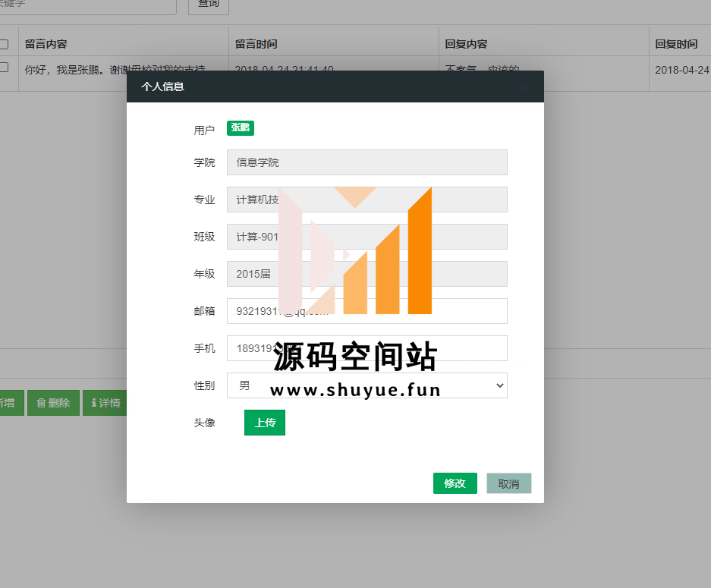Click the 新增 add button
711x588 pixels.
[x=9, y=403]
